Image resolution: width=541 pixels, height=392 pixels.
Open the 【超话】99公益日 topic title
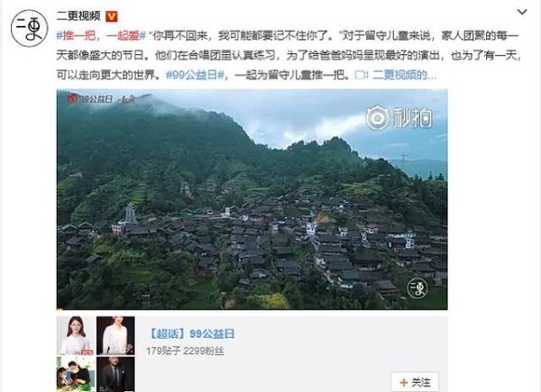191,333
